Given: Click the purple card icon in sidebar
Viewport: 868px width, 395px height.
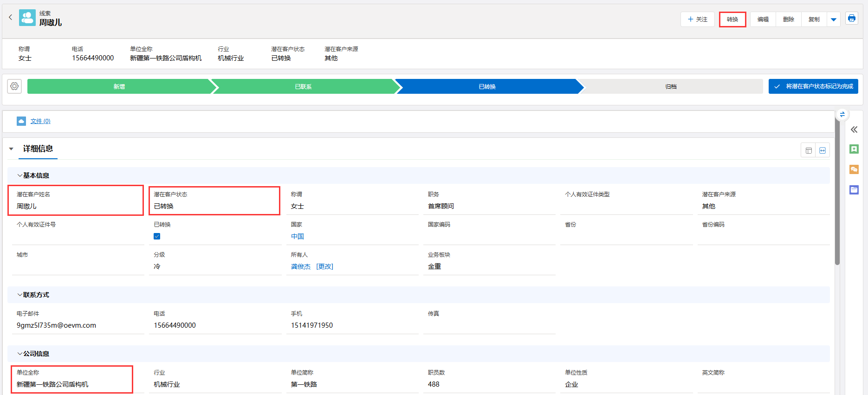Looking at the screenshot, I should click(x=854, y=190).
